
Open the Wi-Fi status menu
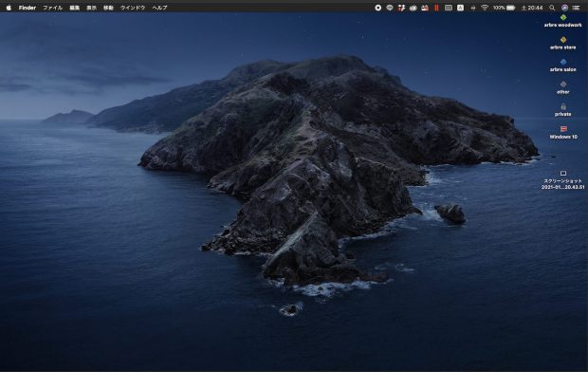pos(485,8)
